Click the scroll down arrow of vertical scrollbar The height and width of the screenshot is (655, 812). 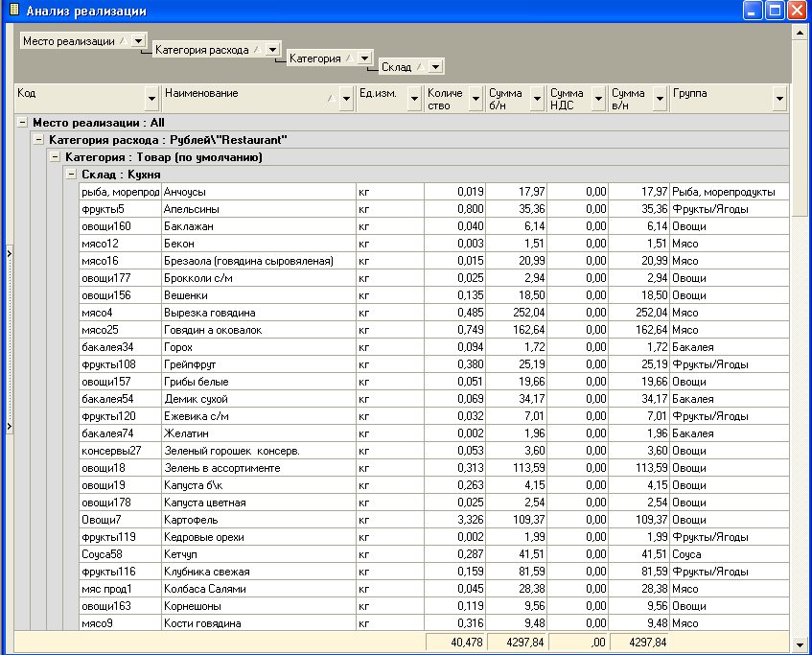point(799,646)
